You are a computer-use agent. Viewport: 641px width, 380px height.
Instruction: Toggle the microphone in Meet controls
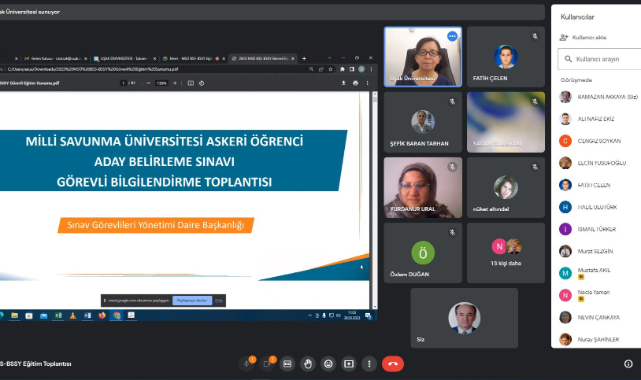247,364
